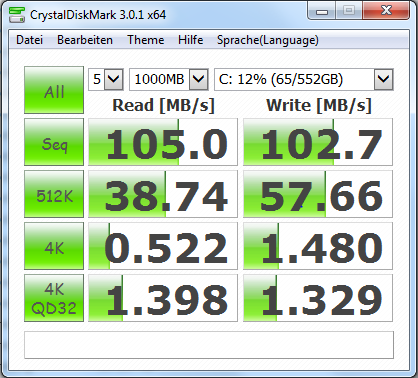This screenshot has width=418, height=378.
Task: Open the Hilfe menu
Action: (190, 40)
